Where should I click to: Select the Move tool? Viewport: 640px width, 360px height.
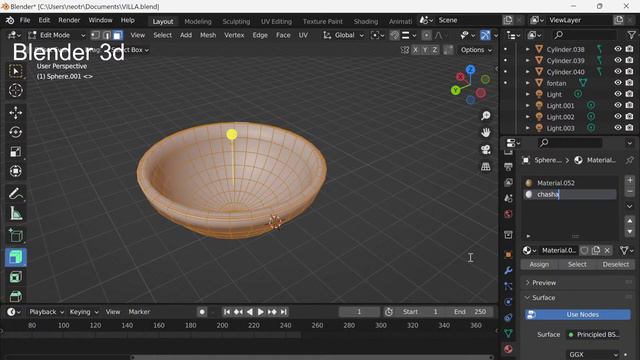click(16, 113)
